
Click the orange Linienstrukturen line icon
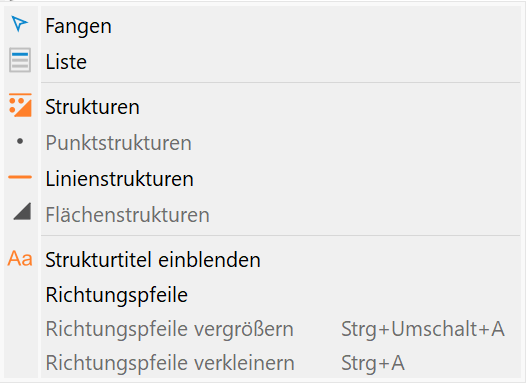coord(20,177)
